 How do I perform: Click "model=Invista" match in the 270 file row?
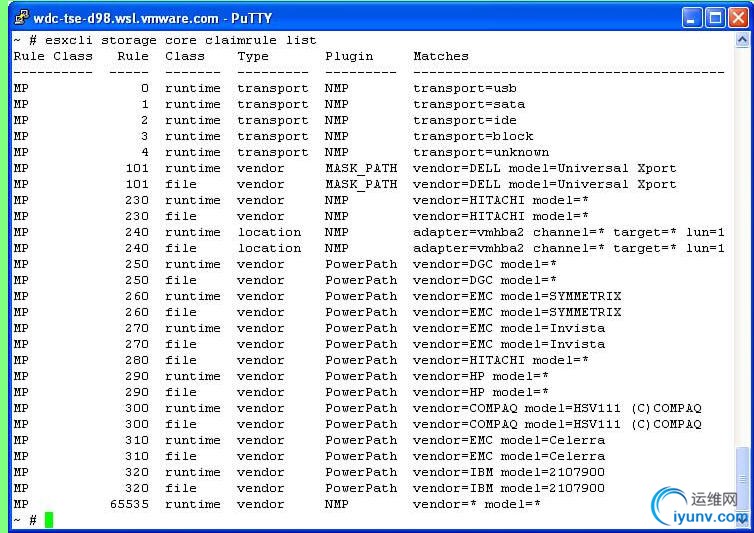click(553, 344)
